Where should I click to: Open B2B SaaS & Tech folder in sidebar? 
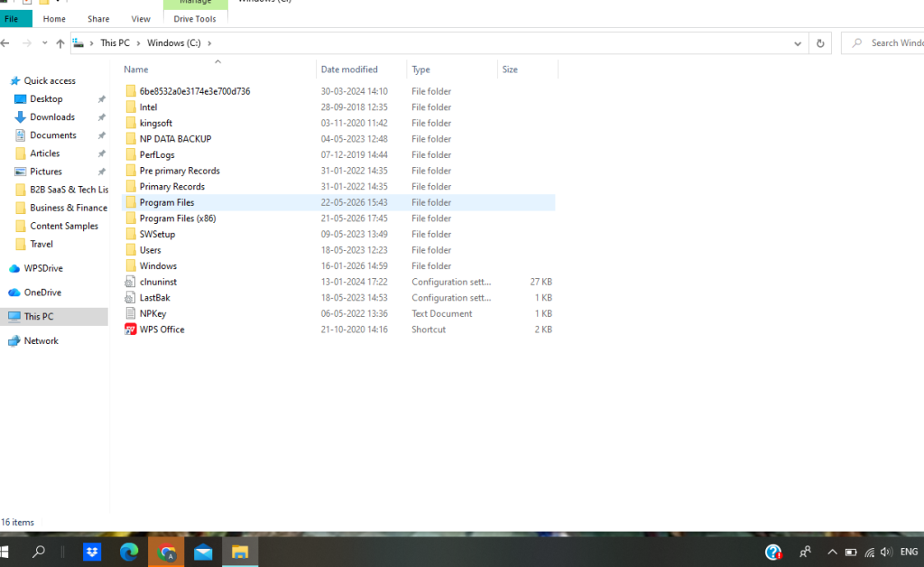tap(69, 190)
